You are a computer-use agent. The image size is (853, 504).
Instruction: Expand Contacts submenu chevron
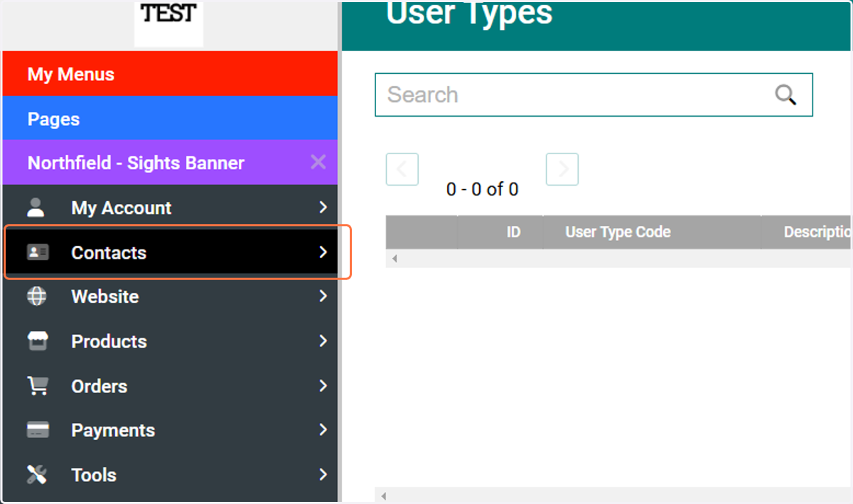pos(323,252)
